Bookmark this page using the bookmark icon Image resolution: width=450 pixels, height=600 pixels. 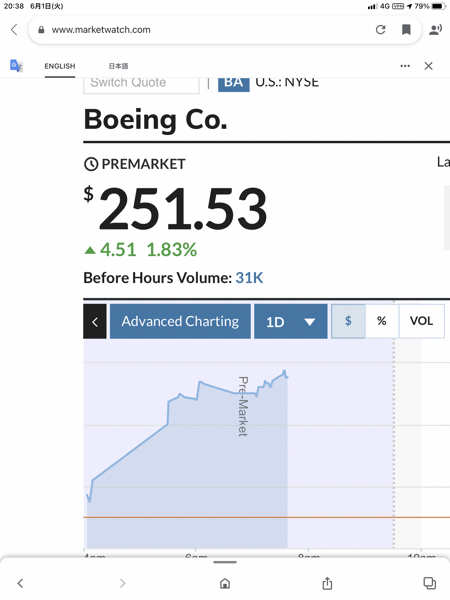point(406,29)
